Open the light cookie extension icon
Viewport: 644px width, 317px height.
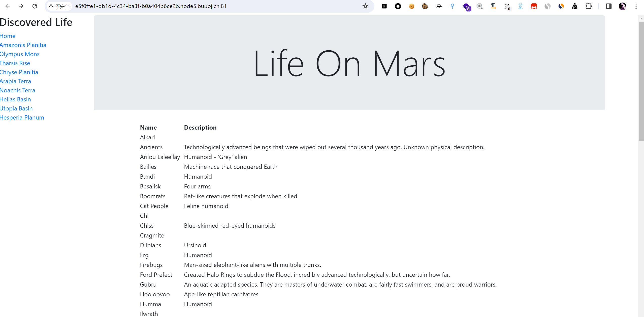(411, 6)
